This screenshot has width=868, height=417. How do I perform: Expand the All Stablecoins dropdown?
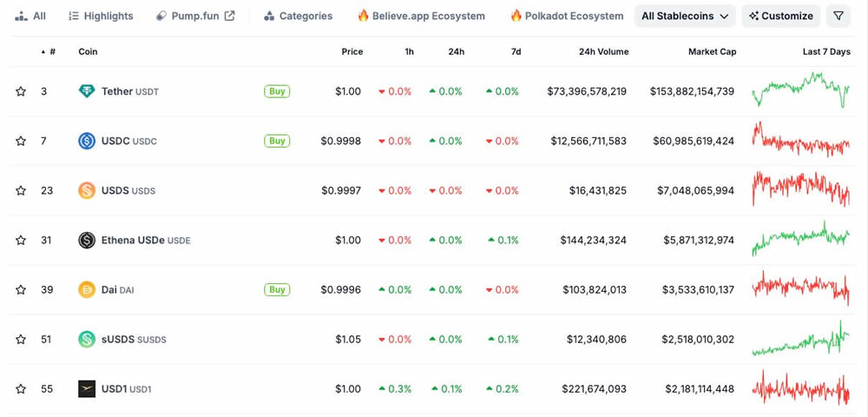tap(685, 16)
